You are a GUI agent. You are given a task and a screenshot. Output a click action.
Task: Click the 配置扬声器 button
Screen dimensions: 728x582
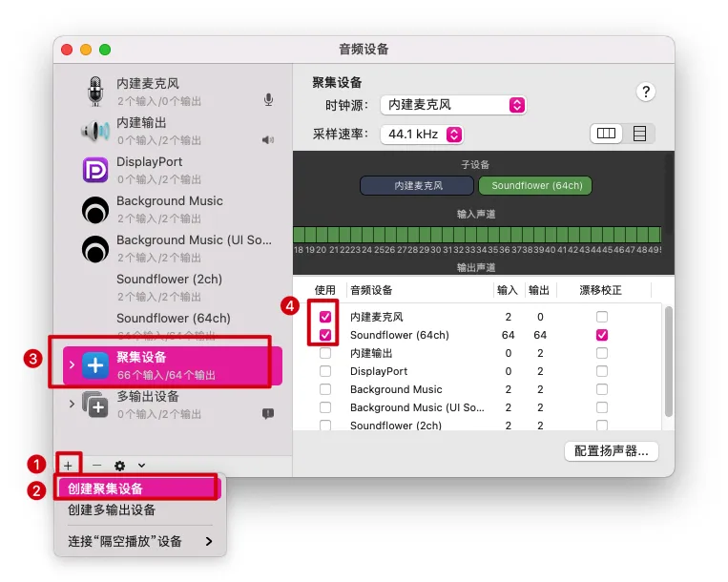(x=612, y=451)
